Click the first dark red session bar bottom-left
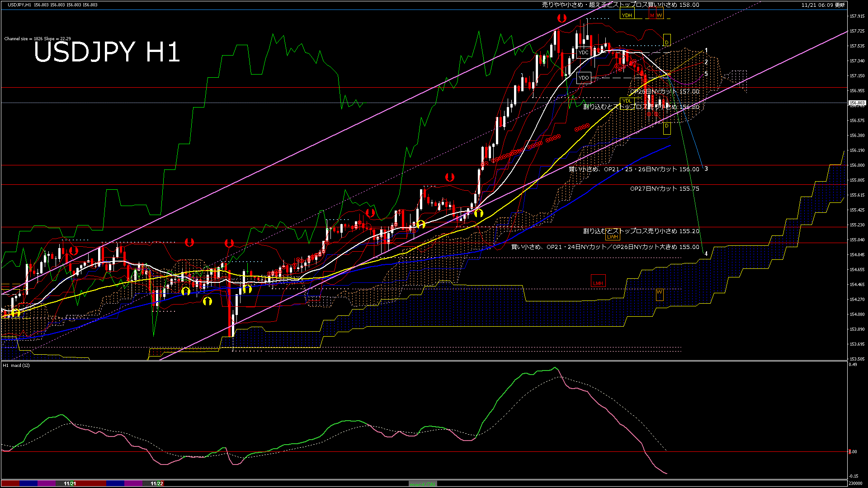This screenshot has width=868, height=488. [x=10, y=483]
